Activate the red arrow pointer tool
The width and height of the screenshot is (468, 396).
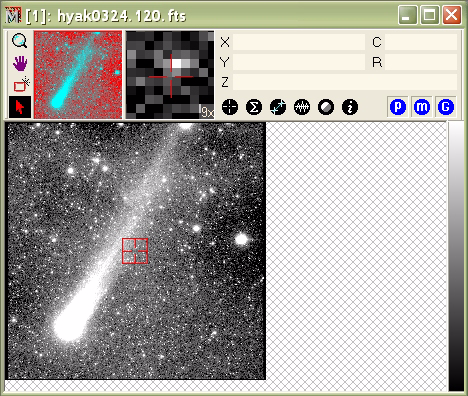(20, 107)
